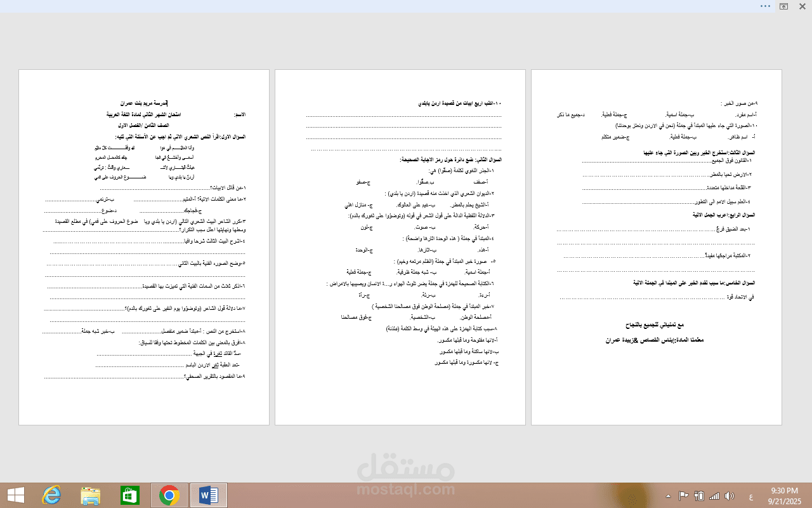Show hidden system tray icons
Image resolution: width=812 pixels, height=508 pixels.
coord(668,496)
